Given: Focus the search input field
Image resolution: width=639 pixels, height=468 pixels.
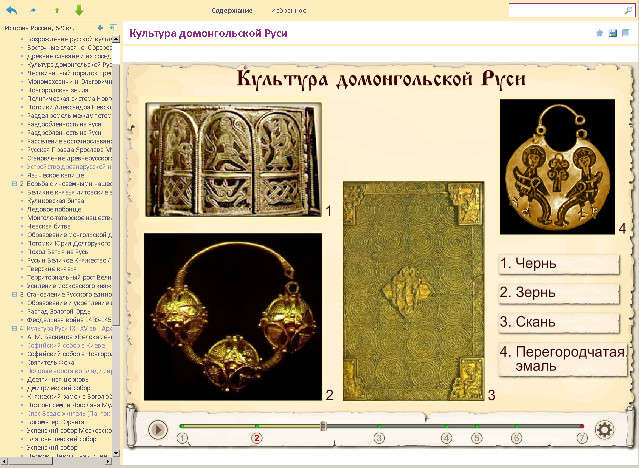Looking at the screenshot, I should point(566,11).
